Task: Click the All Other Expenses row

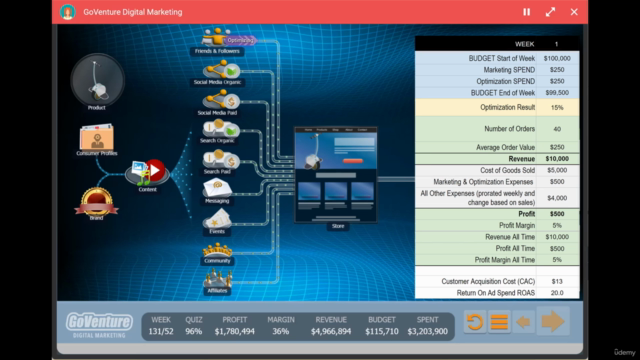Action: 497,198
